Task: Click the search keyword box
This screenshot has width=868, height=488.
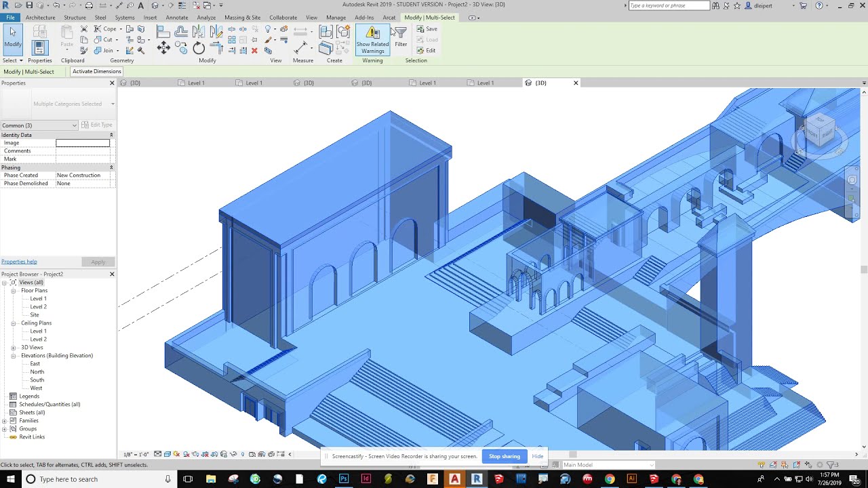Action: coord(669,5)
